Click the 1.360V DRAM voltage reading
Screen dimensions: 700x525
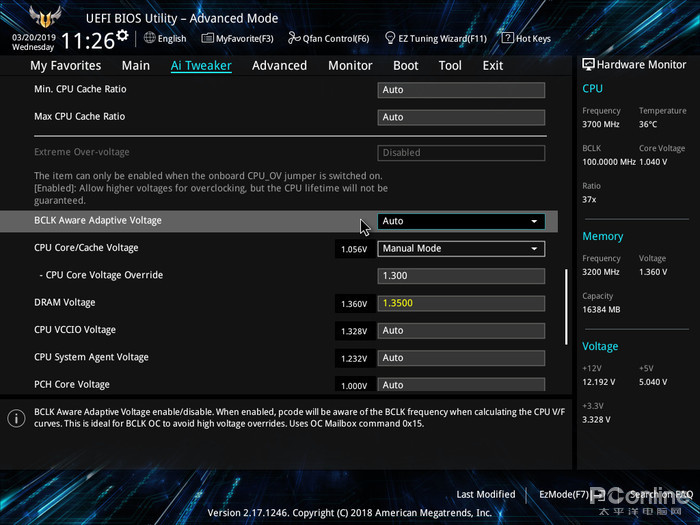[354, 304]
